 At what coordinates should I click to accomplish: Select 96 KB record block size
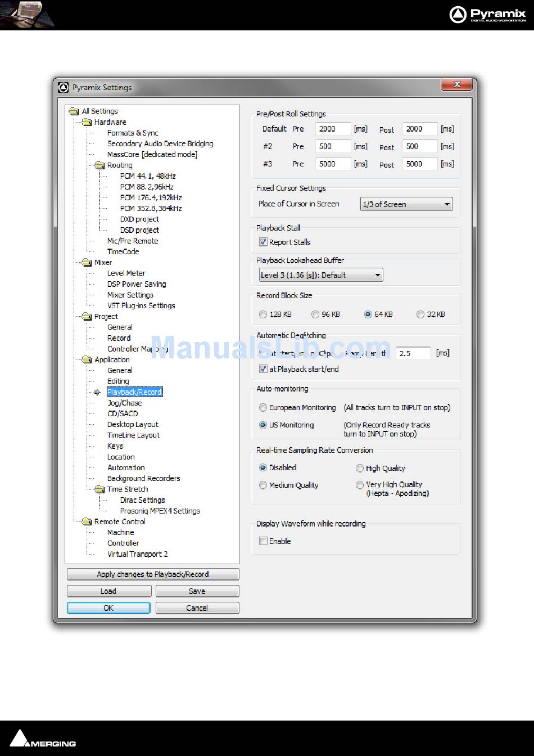point(315,314)
